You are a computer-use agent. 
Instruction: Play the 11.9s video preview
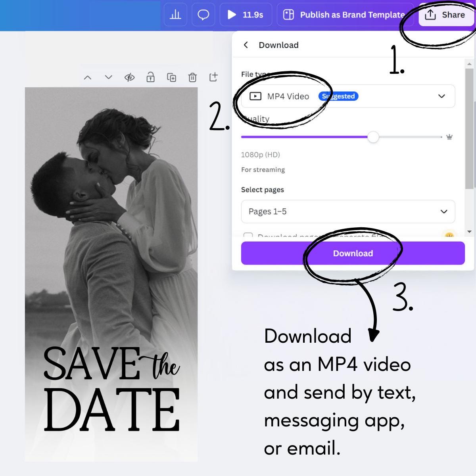(x=231, y=15)
